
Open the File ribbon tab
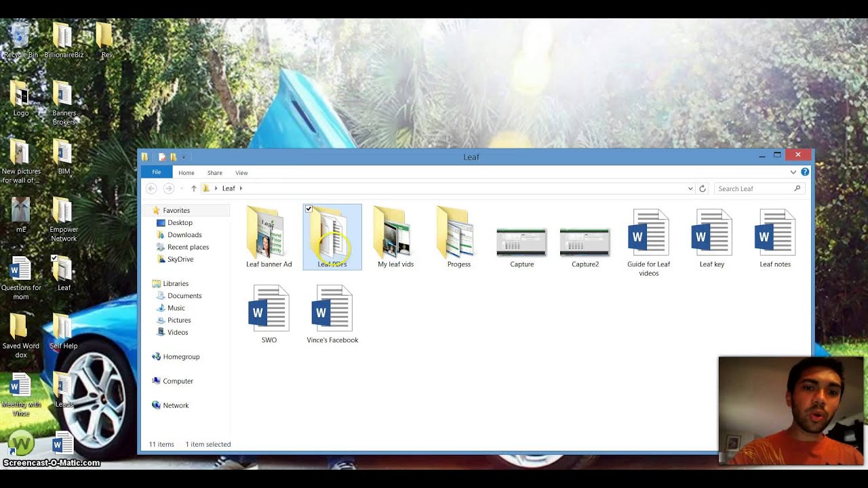pyautogui.click(x=157, y=173)
